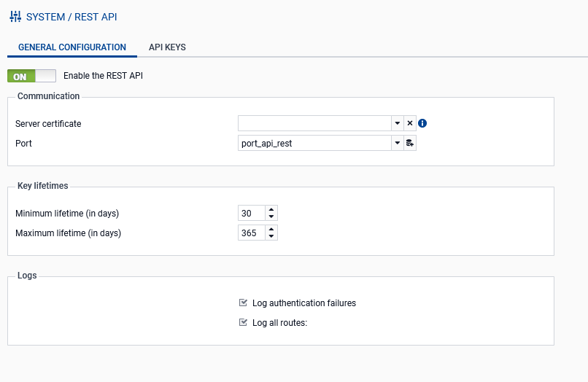Click the Minimum lifetime value field
This screenshot has height=382, width=588.
coord(251,214)
